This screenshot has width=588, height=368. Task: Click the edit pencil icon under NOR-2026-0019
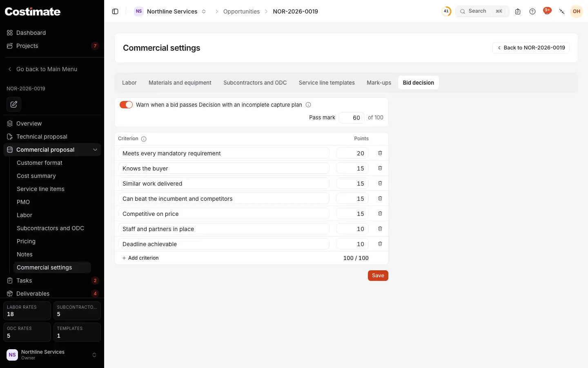[x=14, y=104]
